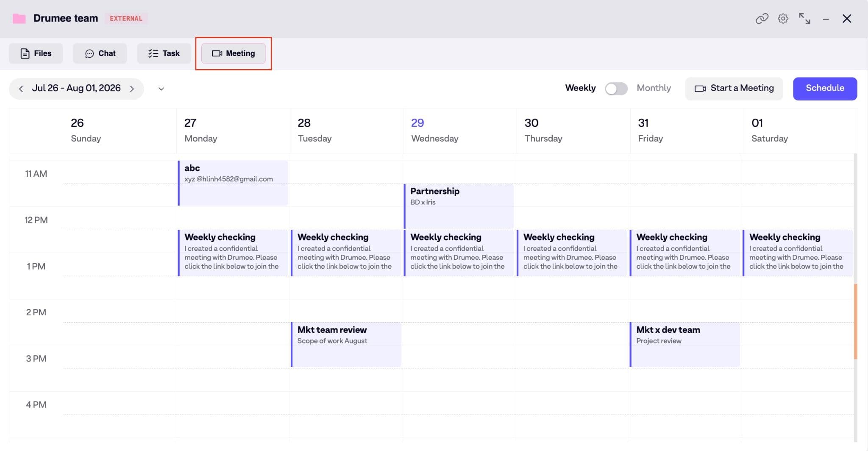The image size is (868, 451).
Task: Open the Task tab
Action: point(164,53)
